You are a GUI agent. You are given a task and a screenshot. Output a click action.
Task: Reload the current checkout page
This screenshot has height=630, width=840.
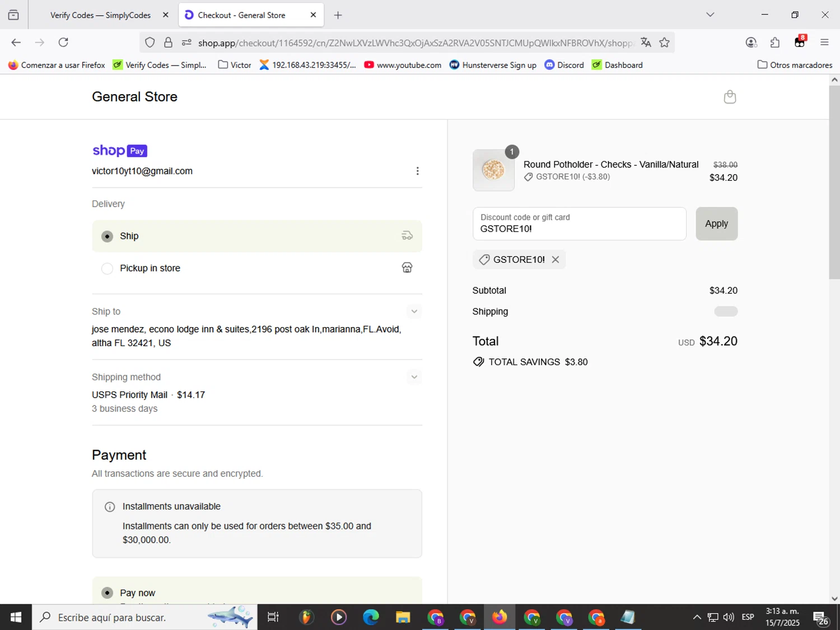(x=63, y=43)
